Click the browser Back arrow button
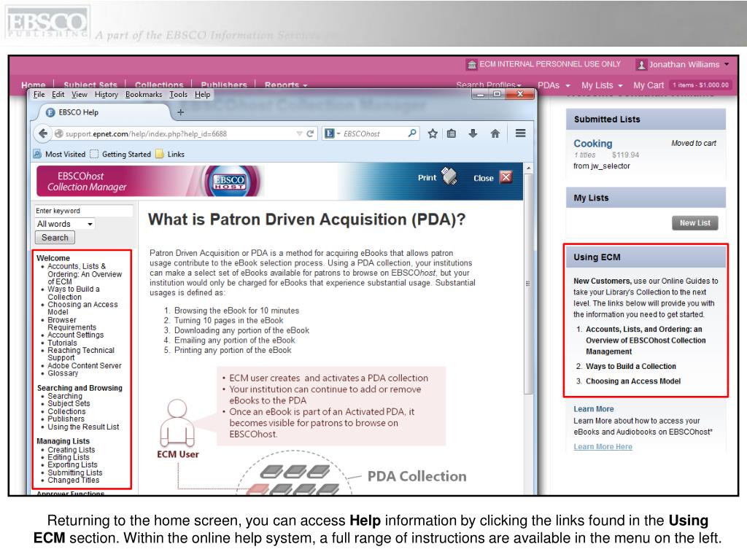The height and width of the screenshot is (560, 747). click(x=43, y=134)
